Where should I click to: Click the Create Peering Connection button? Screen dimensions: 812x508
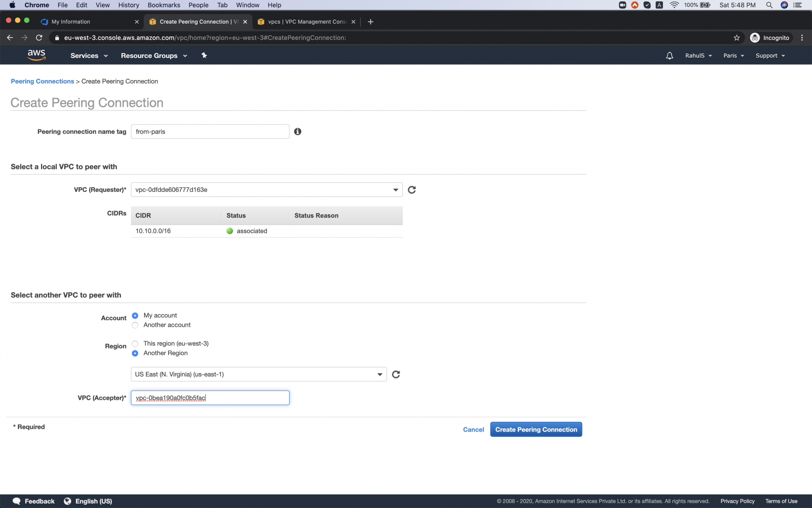(x=536, y=429)
